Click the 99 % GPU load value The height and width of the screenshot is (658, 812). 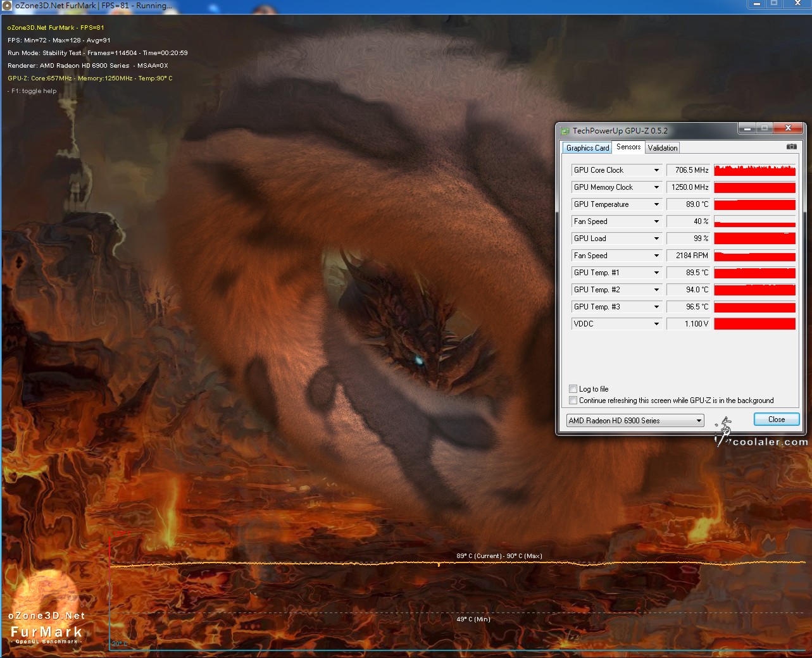pos(689,239)
